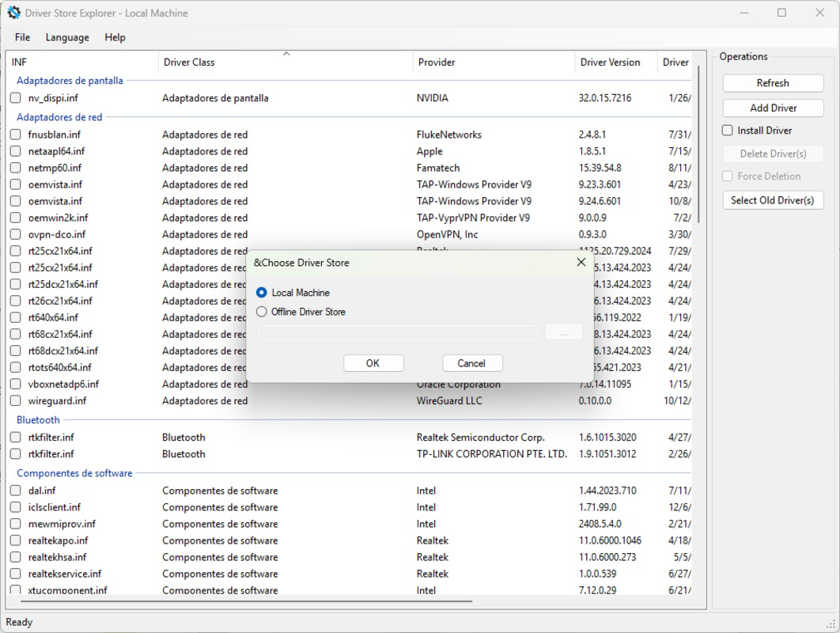Check the realtekhsa.inf checkbox
The width and height of the screenshot is (840, 633).
pos(16,557)
